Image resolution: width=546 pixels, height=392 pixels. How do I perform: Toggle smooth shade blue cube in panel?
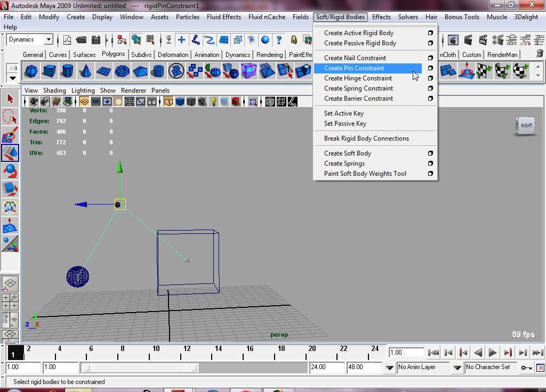pos(180,102)
